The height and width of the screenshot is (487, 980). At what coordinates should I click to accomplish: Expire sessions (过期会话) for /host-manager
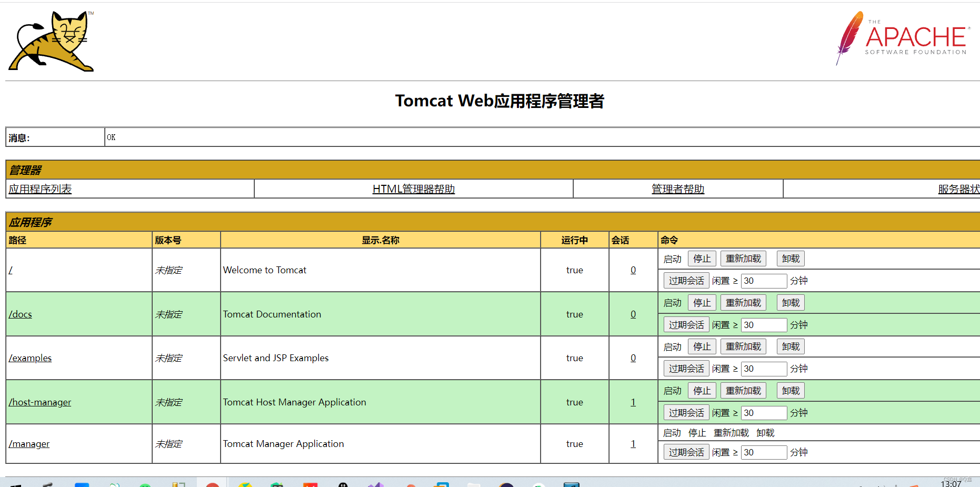click(686, 413)
